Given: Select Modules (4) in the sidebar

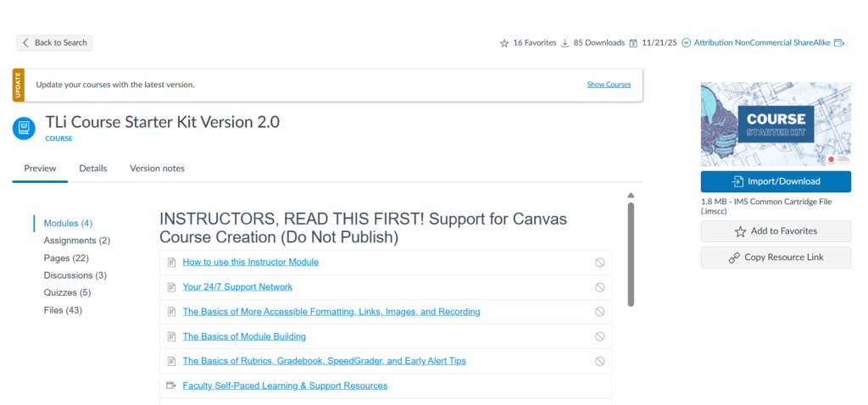Looking at the screenshot, I should coord(68,224).
